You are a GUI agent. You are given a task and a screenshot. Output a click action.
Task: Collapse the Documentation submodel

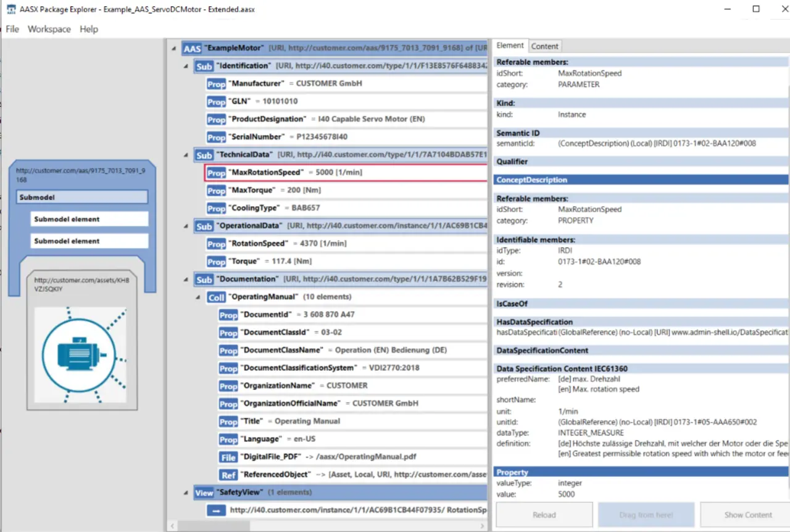point(187,280)
